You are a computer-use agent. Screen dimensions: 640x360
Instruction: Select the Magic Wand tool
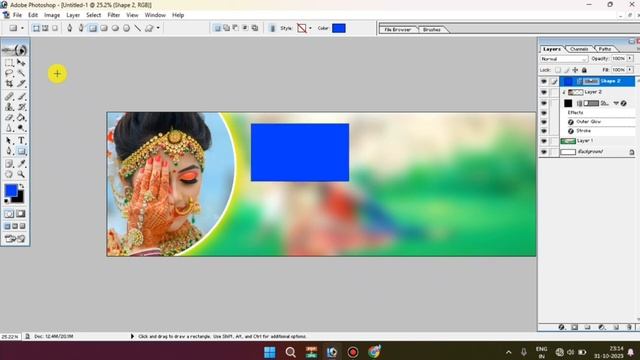(x=21, y=73)
